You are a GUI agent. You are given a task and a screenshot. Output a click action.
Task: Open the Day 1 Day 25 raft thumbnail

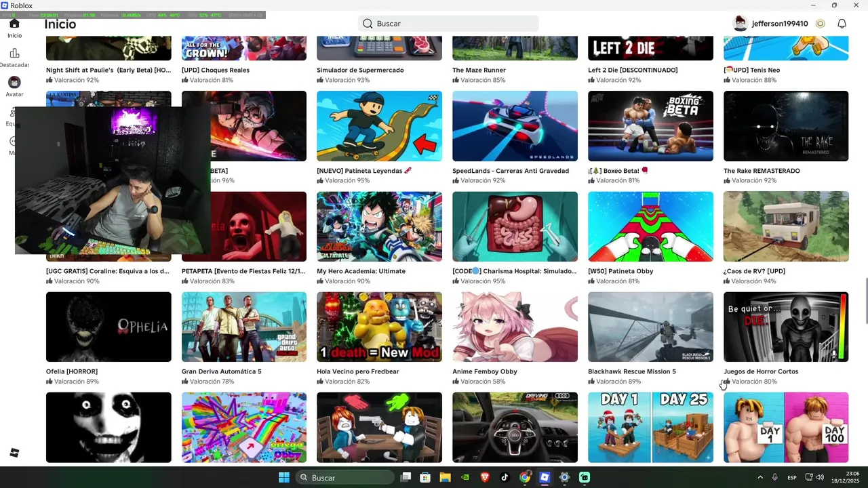point(650,427)
